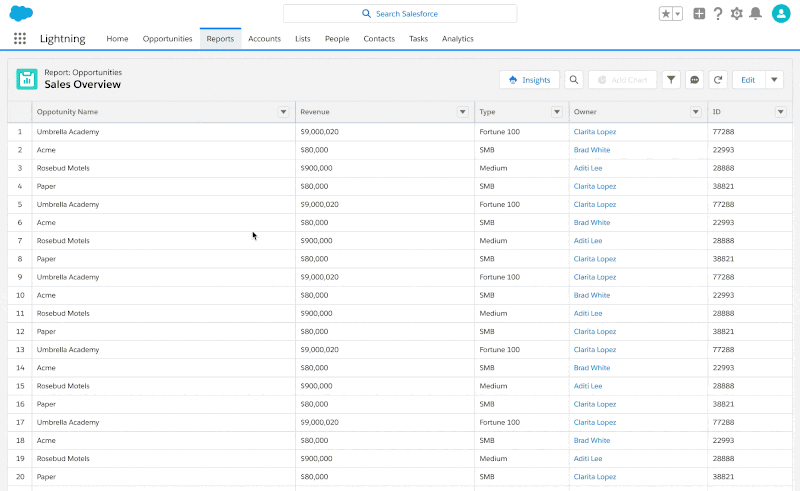Image resolution: width=800 pixels, height=491 pixels.
Task: Click Acme in row 18
Action: [x=46, y=440]
